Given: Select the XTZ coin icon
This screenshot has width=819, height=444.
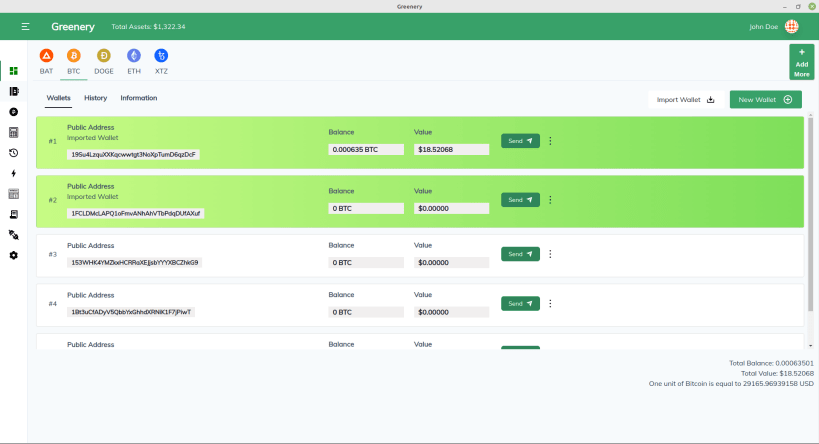Looking at the screenshot, I should click(x=161, y=55).
